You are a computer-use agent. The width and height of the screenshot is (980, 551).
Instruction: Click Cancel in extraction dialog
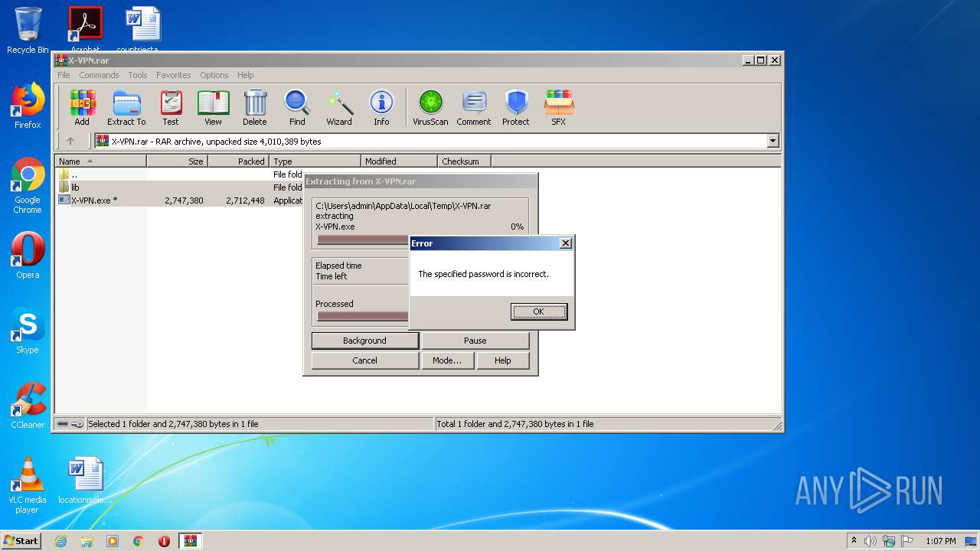click(x=364, y=360)
